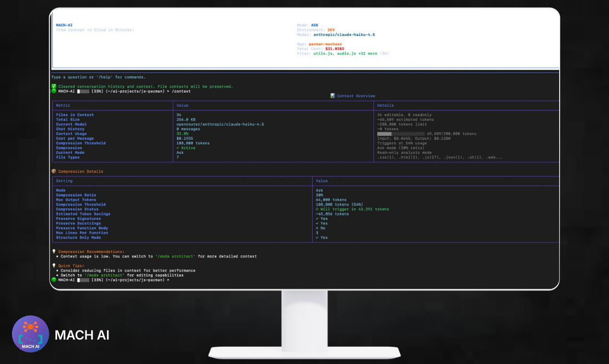Click 'Consider reducing files in context' tip
Image resolution: width=609 pixels, height=364 pixels.
coord(128,271)
